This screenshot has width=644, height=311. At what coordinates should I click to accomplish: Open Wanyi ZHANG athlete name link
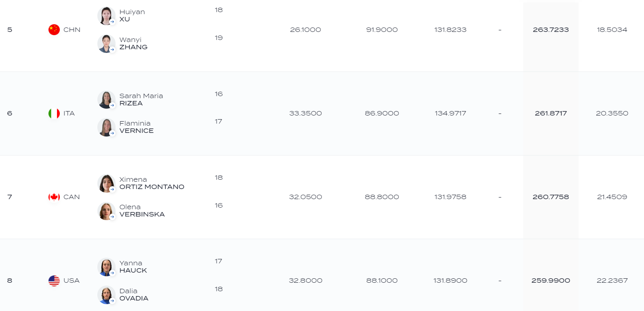pos(133,43)
